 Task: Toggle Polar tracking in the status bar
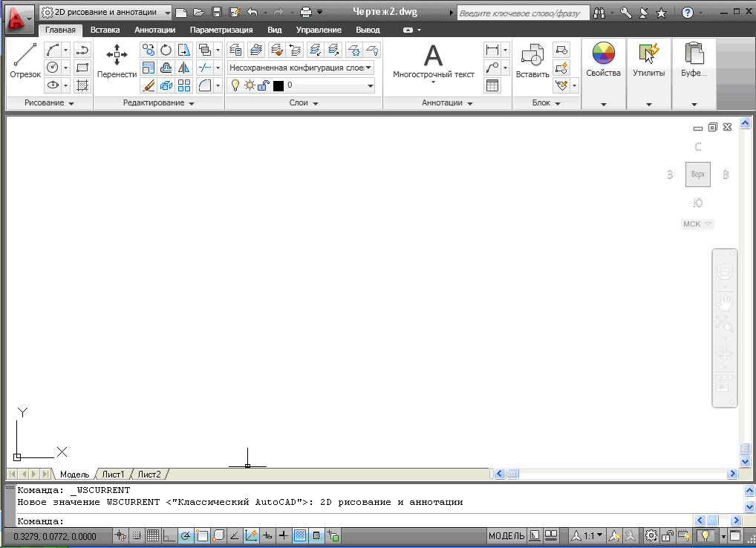(x=185, y=535)
